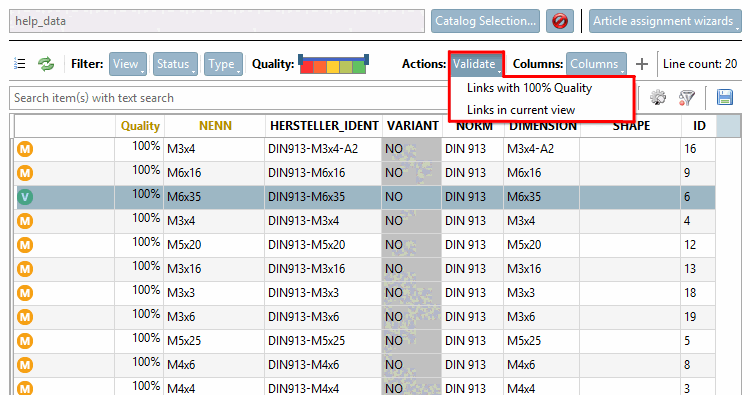Click the Quality color range slider
This screenshot has height=395, width=750.
click(x=333, y=64)
